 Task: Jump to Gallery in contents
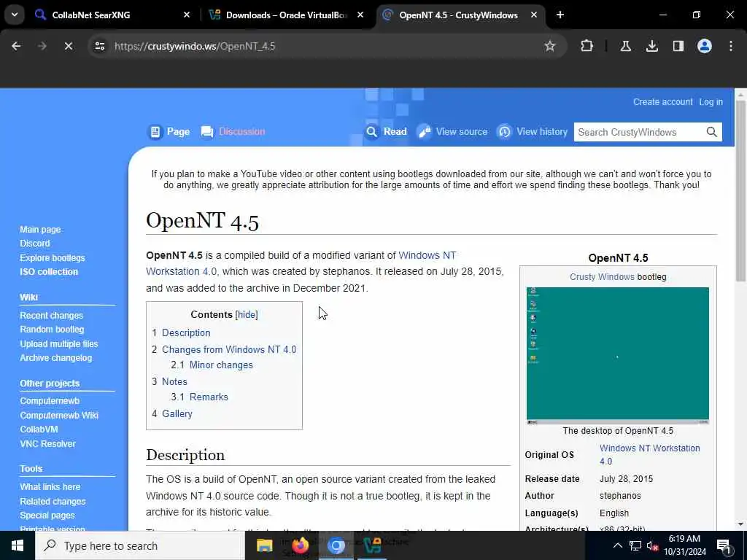point(177,414)
